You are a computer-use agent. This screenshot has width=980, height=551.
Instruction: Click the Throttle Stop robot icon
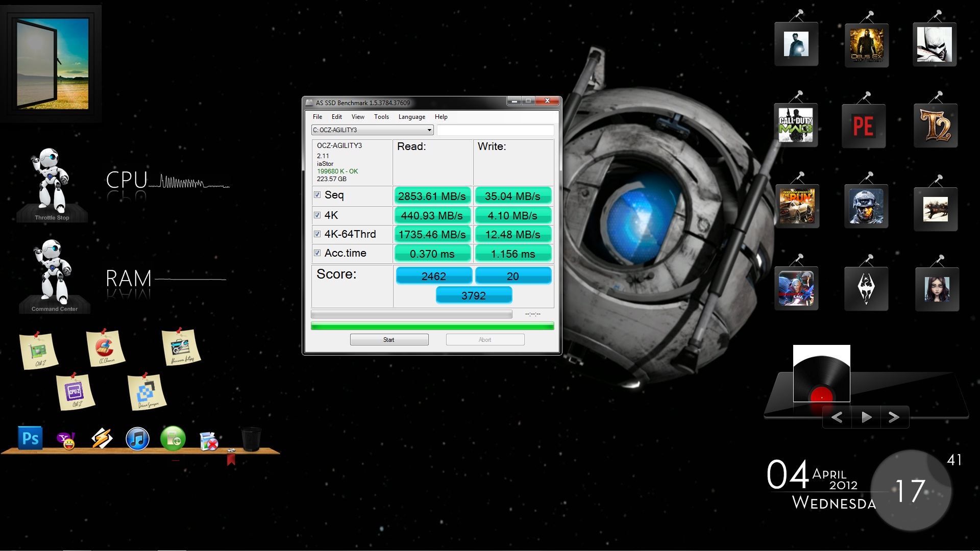coord(52,185)
